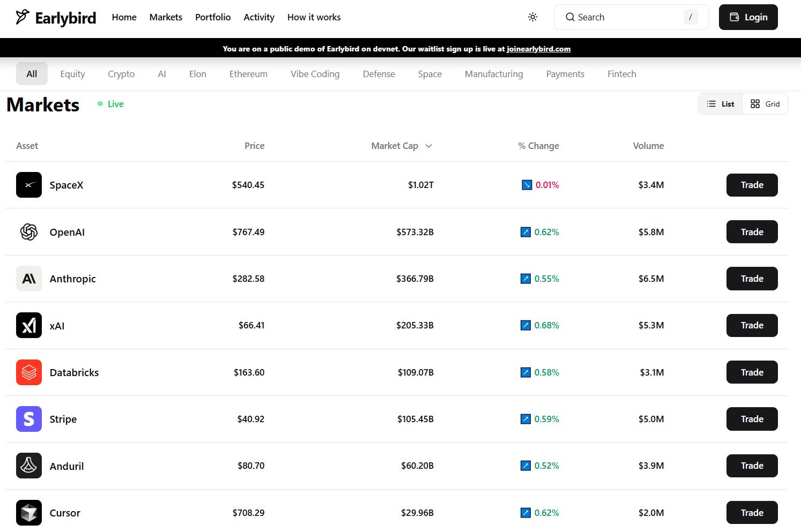Click the OpenAI logo icon
The image size is (801, 532).
tap(29, 232)
